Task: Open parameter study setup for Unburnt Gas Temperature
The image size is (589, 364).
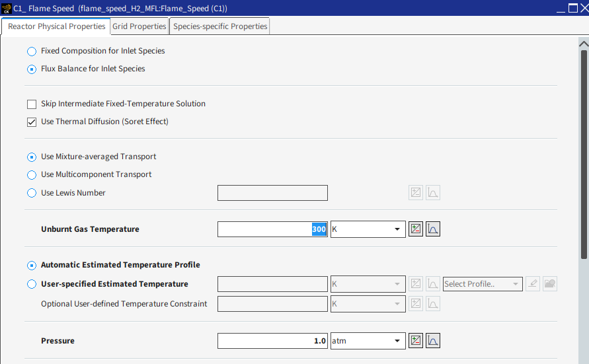Action: [x=415, y=229]
